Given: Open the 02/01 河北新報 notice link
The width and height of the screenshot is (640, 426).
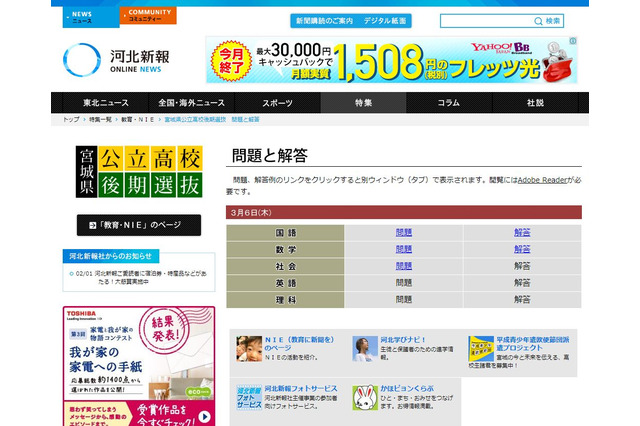Looking at the screenshot, I should 141,277.
